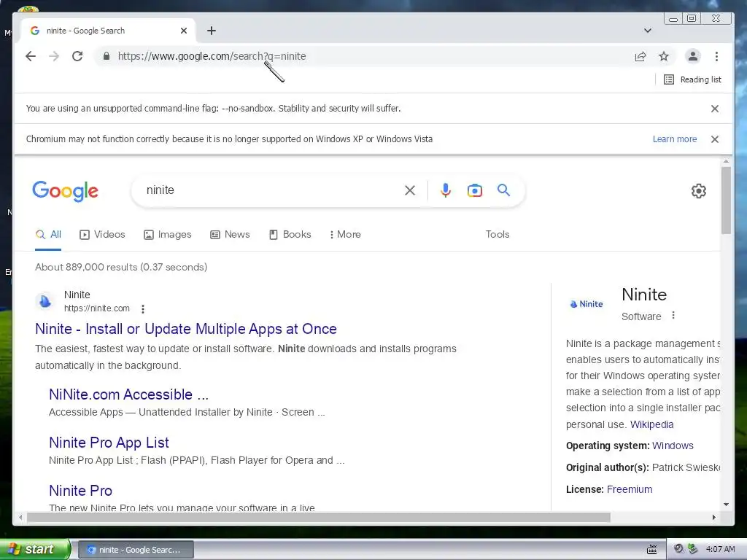The height and width of the screenshot is (560, 747).
Task: Start voice search with the microphone icon
Action: click(446, 190)
